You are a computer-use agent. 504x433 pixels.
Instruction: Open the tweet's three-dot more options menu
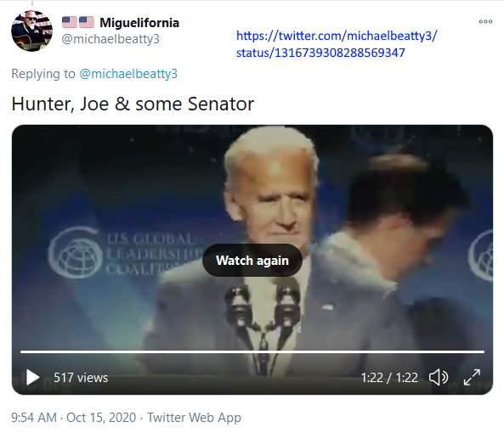[485, 21]
